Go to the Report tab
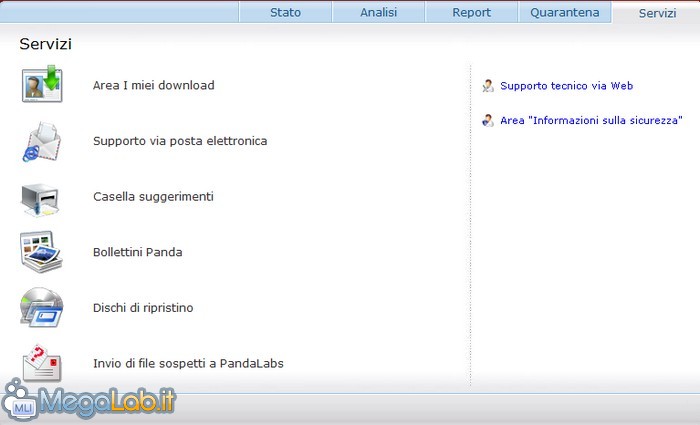 (x=471, y=12)
